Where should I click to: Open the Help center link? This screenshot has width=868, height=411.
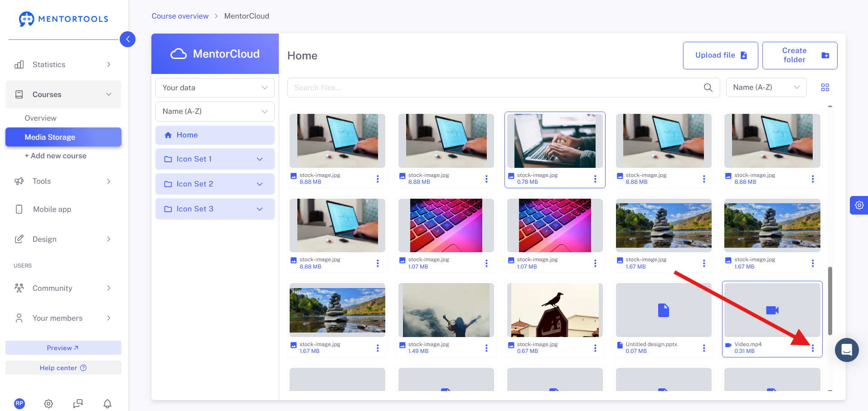click(63, 367)
